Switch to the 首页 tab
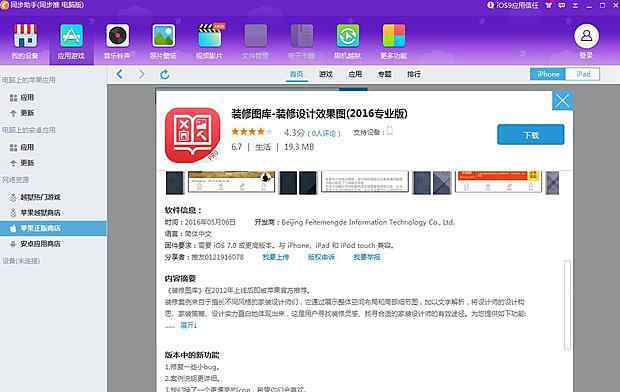 pyautogui.click(x=297, y=74)
